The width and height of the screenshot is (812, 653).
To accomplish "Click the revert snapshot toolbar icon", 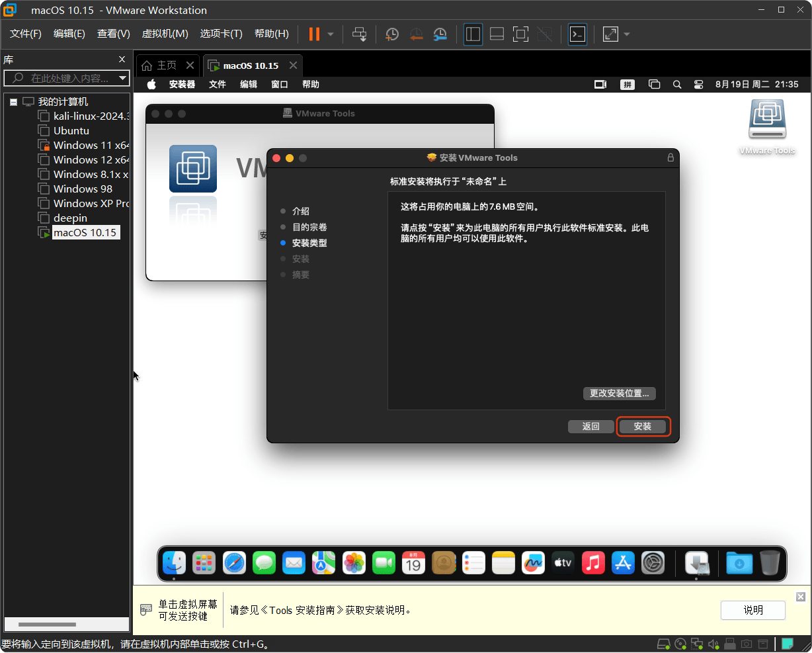I will (416, 34).
